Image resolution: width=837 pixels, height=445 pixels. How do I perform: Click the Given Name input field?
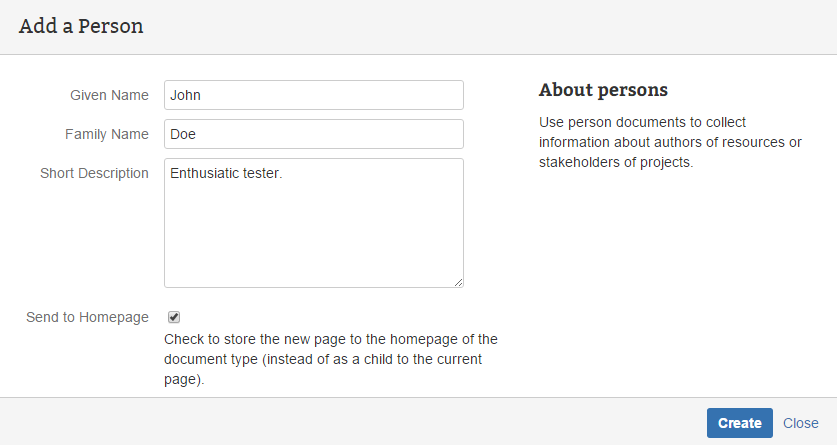tap(313, 96)
